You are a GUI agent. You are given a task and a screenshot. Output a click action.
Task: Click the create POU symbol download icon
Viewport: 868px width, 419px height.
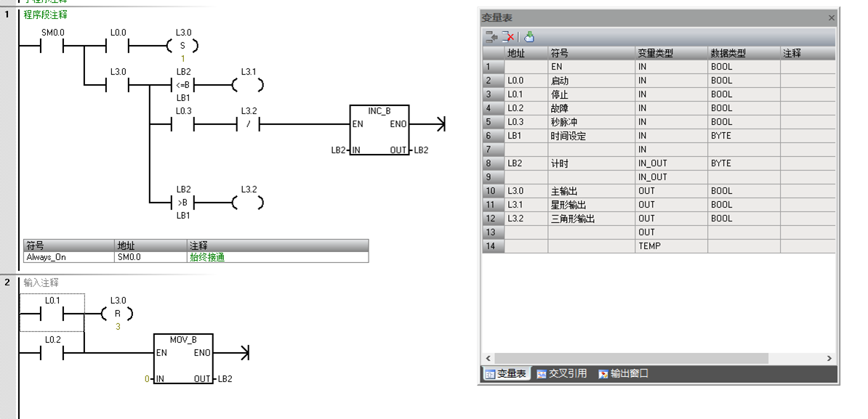click(x=529, y=37)
